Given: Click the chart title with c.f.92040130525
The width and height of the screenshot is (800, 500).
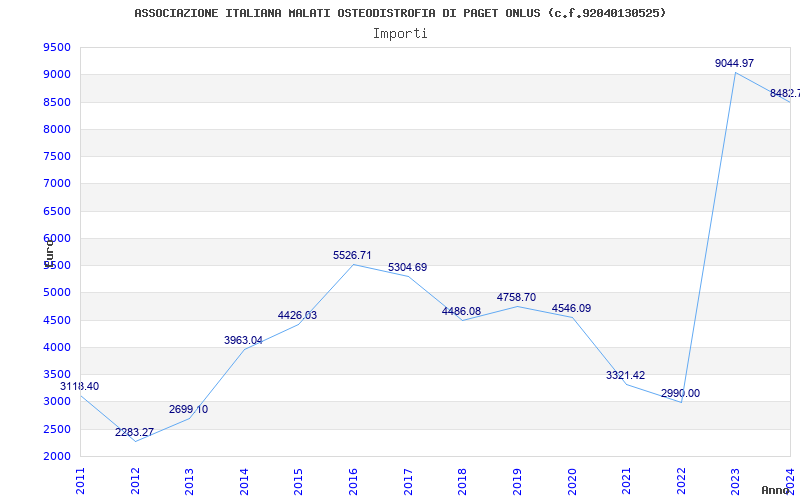Looking at the screenshot, I should pyautogui.click(x=401, y=13).
